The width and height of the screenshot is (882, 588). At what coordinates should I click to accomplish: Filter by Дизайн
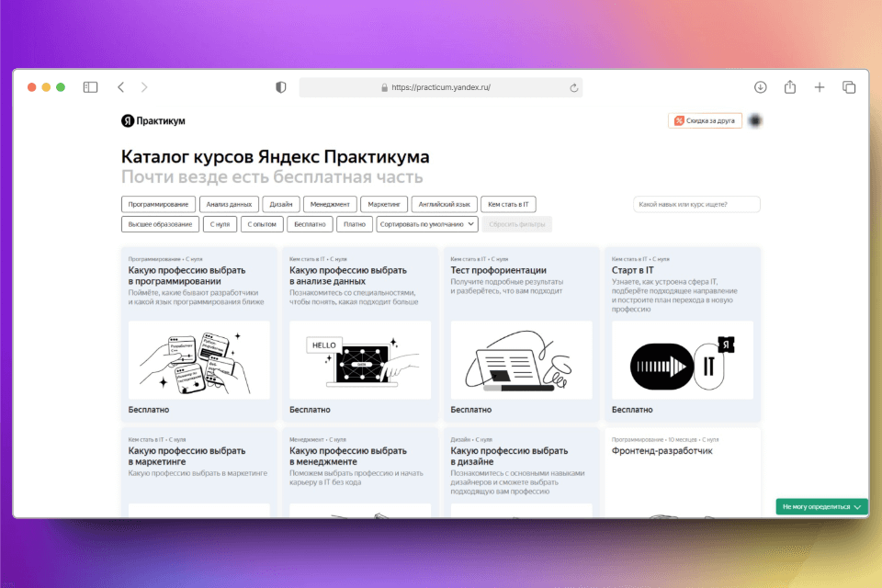point(281,204)
